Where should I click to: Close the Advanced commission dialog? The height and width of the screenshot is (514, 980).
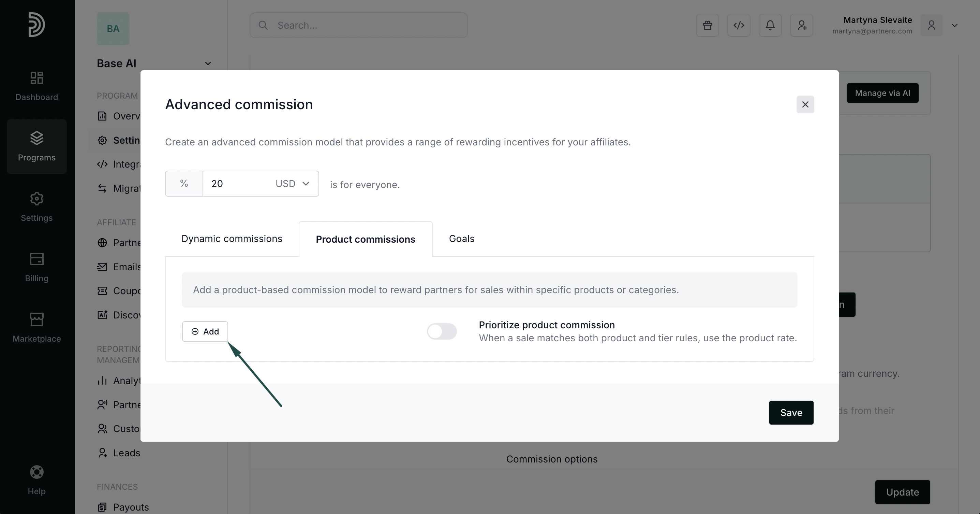tap(805, 104)
